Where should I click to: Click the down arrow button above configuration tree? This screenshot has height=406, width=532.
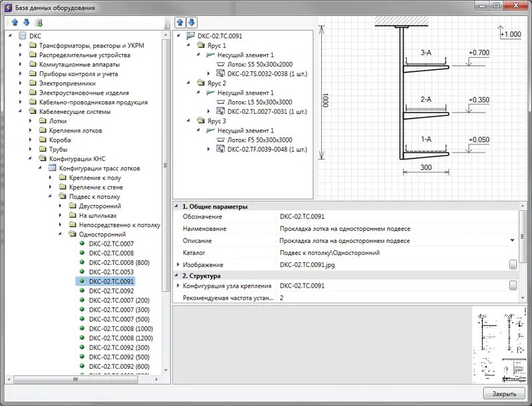[x=192, y=23]
